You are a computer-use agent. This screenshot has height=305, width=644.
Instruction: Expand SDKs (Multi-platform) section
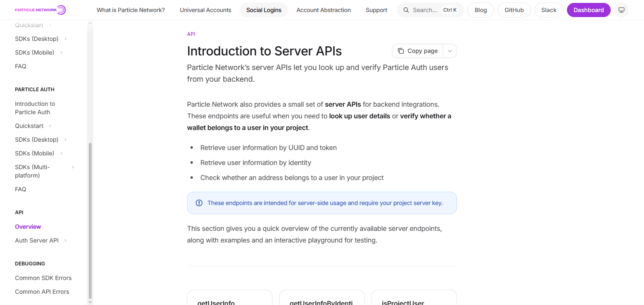(73, 167)
